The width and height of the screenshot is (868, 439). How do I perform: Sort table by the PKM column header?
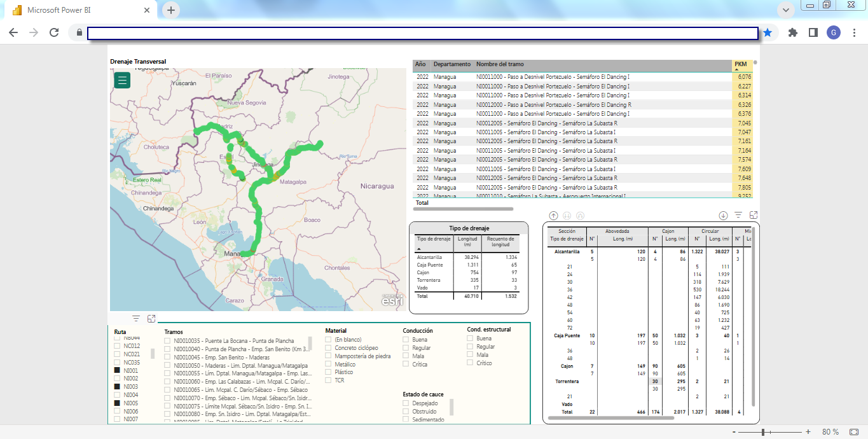click(x=740, y=64)
